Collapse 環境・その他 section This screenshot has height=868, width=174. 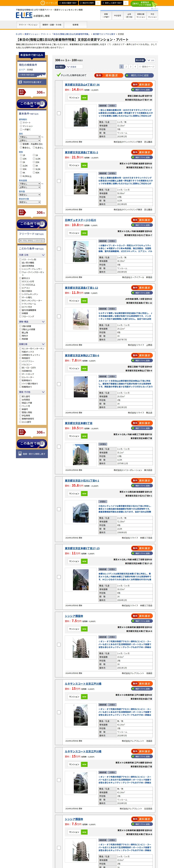pyautogui.click(x=32, y=392)
